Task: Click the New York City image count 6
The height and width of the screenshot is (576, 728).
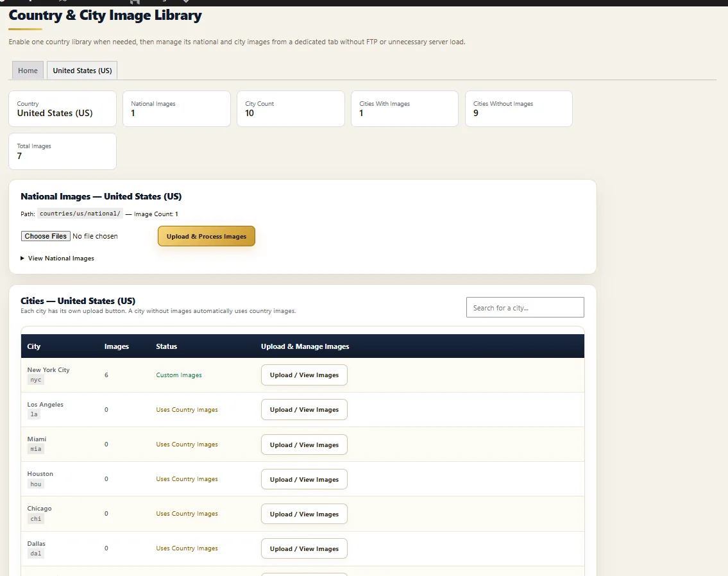Action: point(106,375)
